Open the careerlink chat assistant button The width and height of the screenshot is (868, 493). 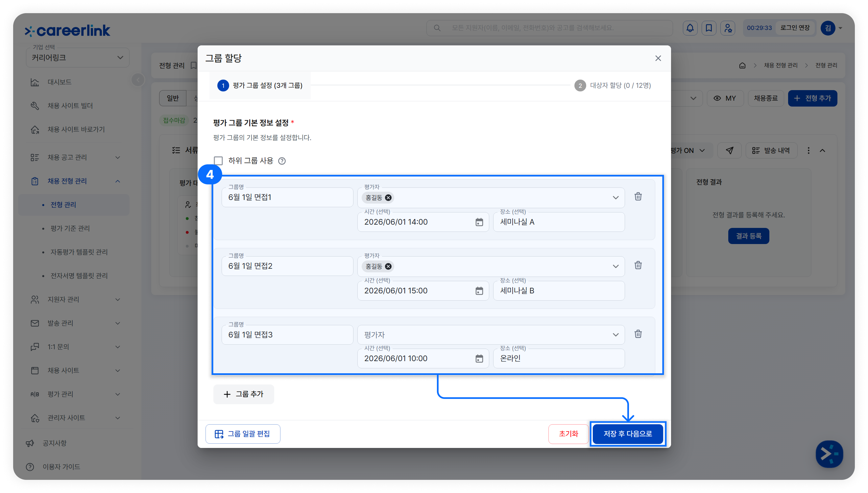[829, 454]
